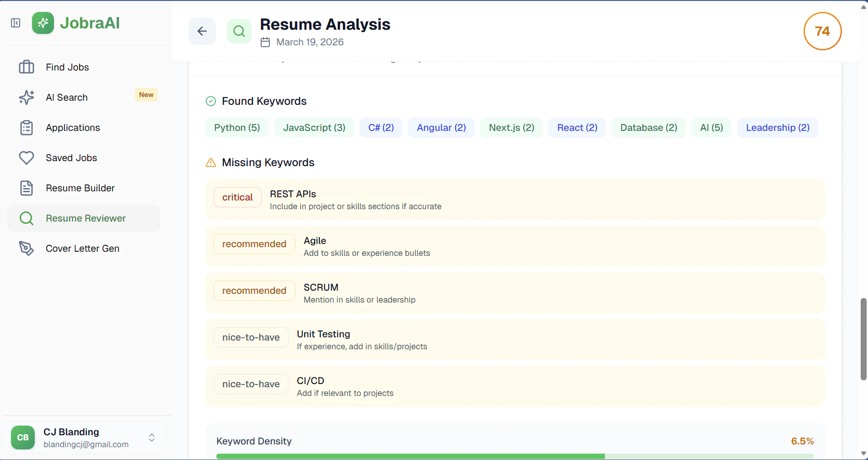Open Find Jobs in the sidebar
The image size is (868, 460).
tap(84, 67)
